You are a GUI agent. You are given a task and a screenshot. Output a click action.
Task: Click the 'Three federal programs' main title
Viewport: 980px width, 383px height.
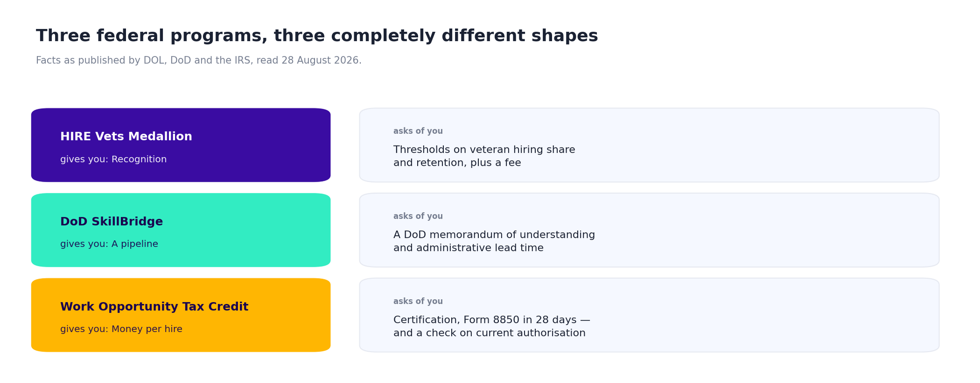click(317, 36)
